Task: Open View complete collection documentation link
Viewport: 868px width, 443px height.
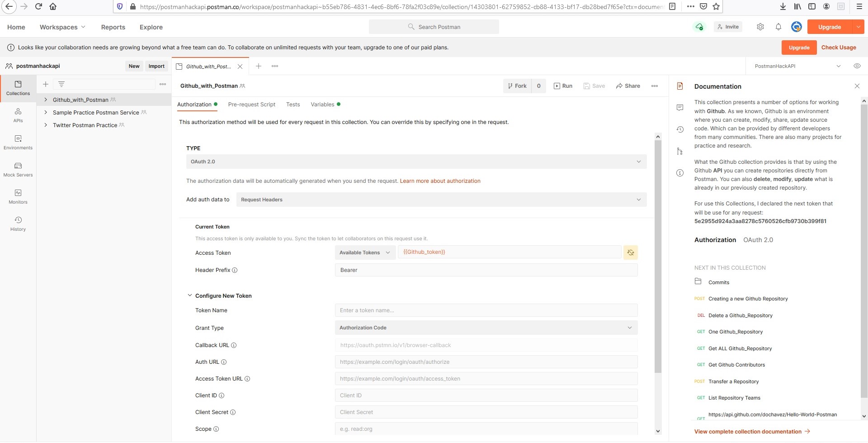Action: 752,432
